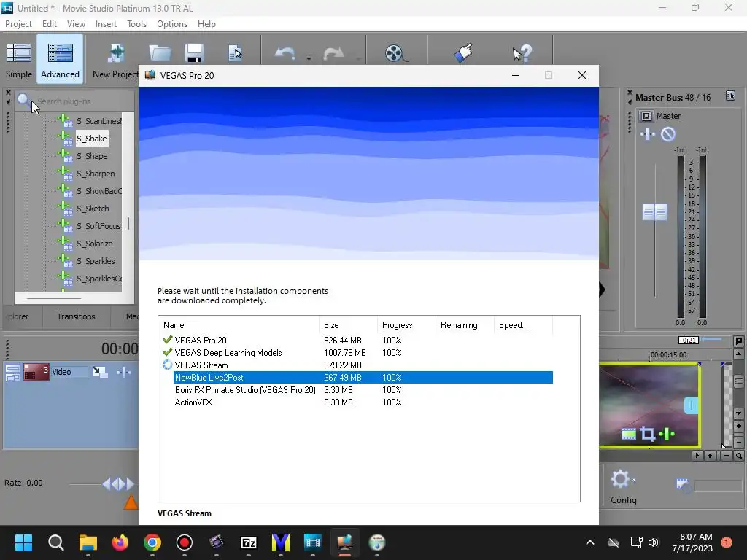Open Google Chrome from the taskbar
This screenshot has width=747, height=560.
(152, 542)
